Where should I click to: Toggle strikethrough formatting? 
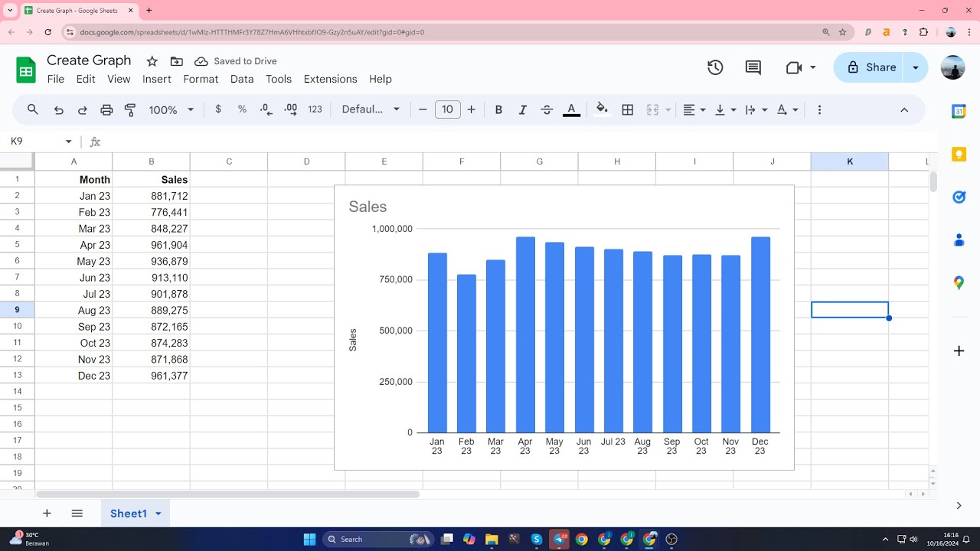click(547, 109)
